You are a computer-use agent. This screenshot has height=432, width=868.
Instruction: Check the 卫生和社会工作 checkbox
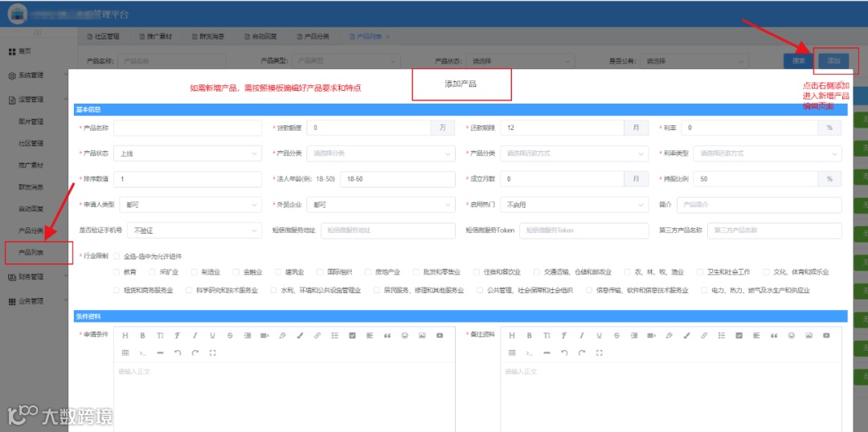click(700, 272)
